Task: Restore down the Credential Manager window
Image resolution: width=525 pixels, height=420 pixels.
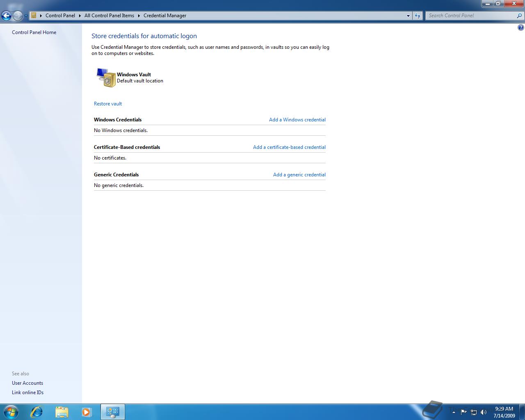Action: [498, 4]
